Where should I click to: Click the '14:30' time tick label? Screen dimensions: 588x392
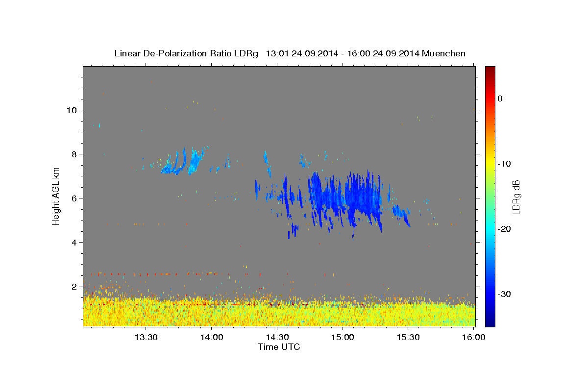click(277, 338)
